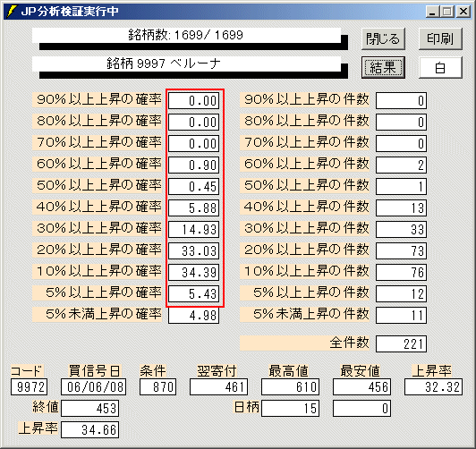Select the 80%以上上昇の確率 value field
The image size is (476, 449).
(x=193, y=122)
